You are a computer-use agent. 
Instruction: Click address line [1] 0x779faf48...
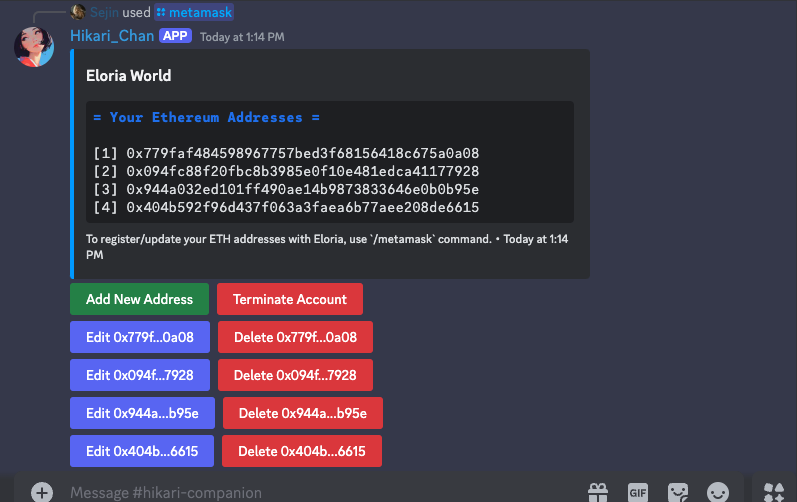[x=286, y=153]
